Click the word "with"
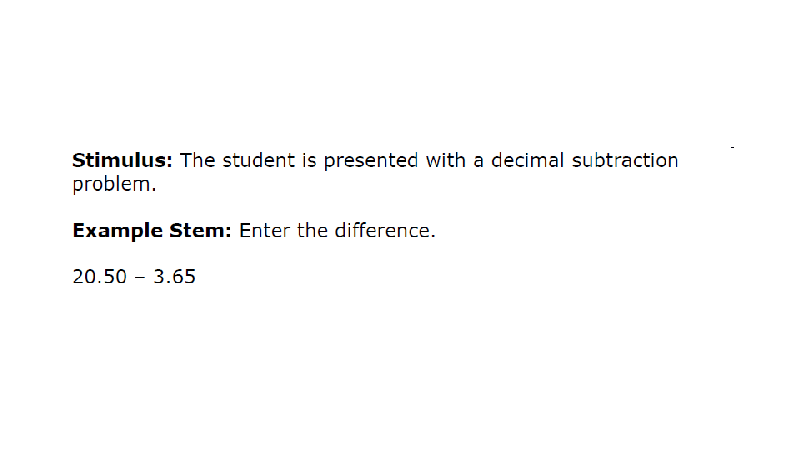This screenshot has width=800, height=450. [446, 160]
